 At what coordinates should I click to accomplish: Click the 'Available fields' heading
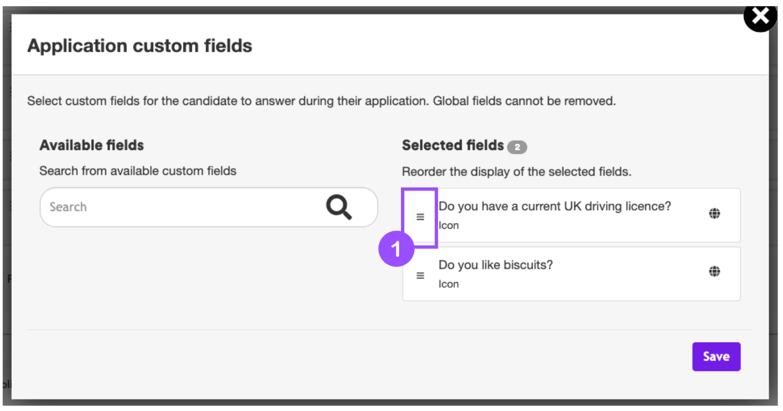[92, 146]
